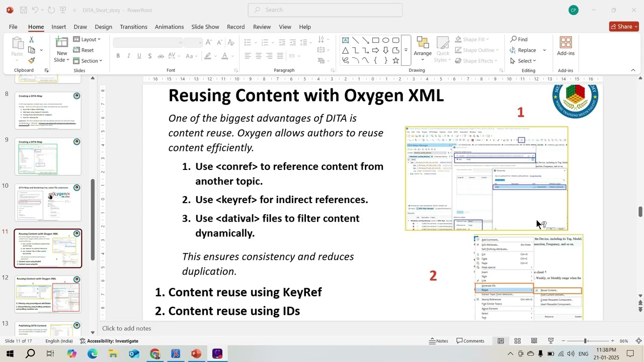Click English (India) language status

tap(59, 341)
